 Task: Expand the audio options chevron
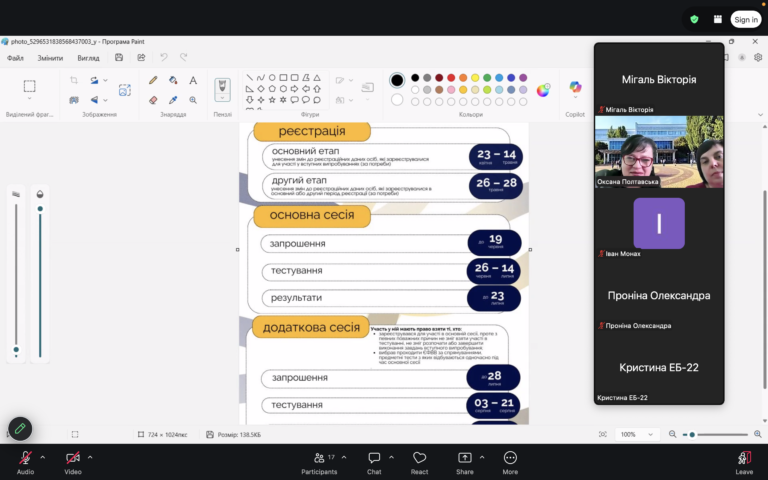[x=42, y=456]
